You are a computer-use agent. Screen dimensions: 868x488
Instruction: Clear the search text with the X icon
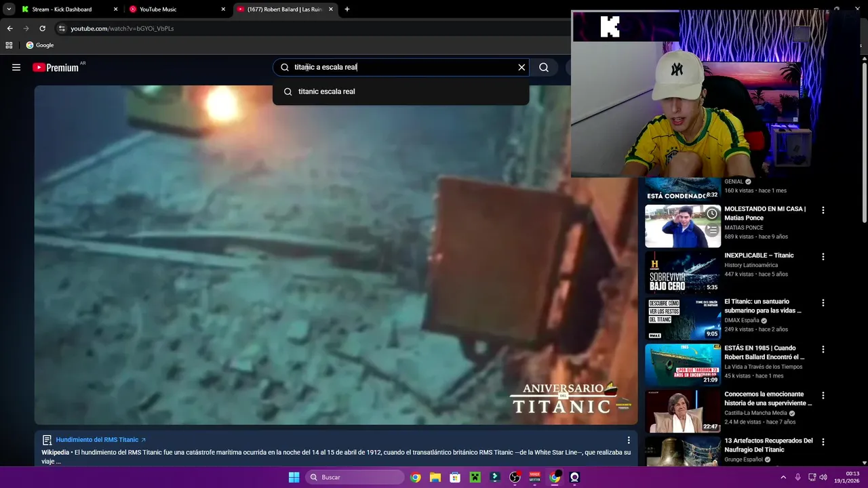click(x=521, y=67)
